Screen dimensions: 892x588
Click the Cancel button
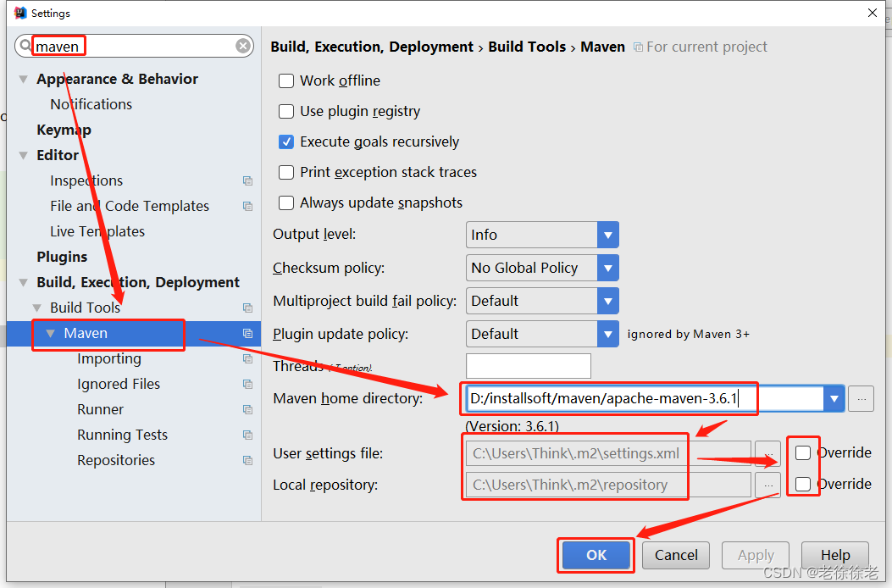(676, 556)
